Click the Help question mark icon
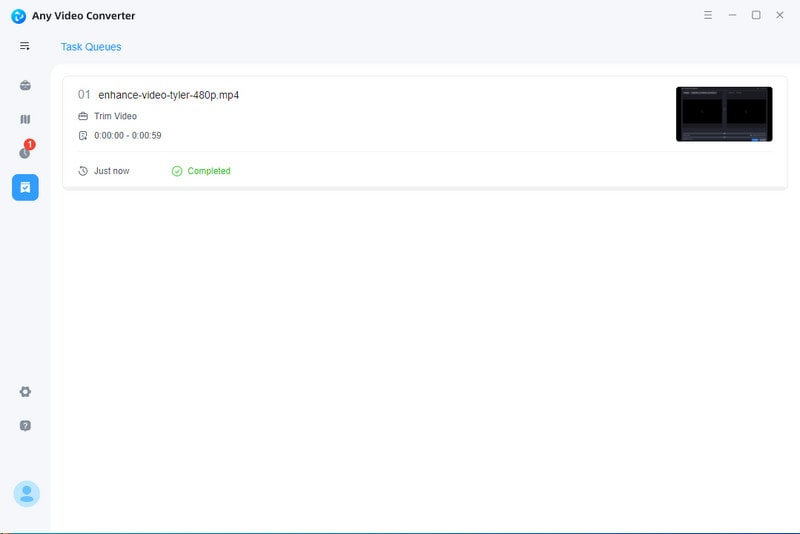Image resolution: width=800 pixels, height=534 pixels. pos(25,425)
